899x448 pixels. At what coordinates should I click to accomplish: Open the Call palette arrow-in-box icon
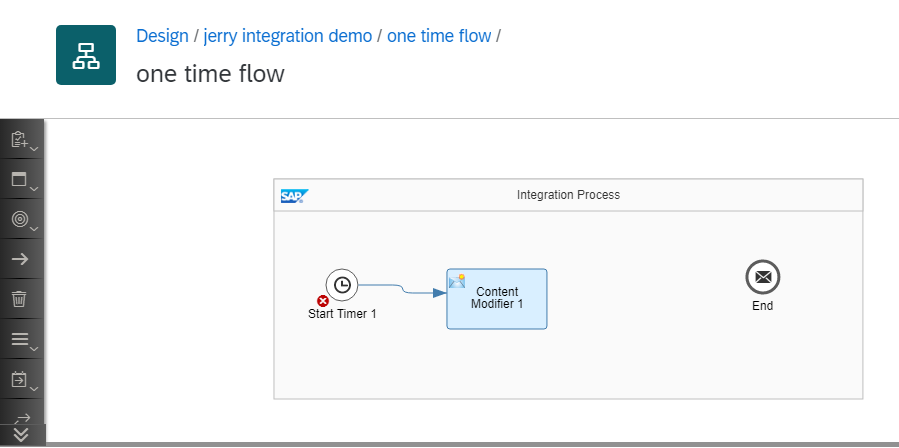click(22, 379)
